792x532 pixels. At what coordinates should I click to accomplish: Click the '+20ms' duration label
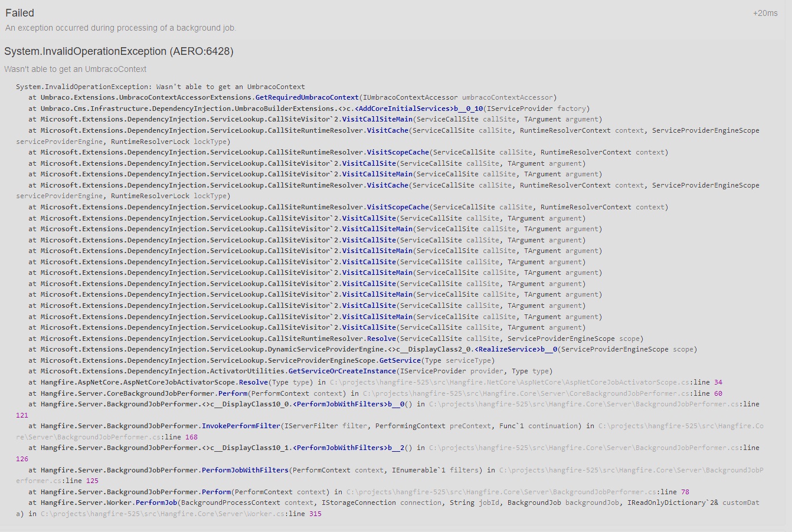tap(765, 13)
